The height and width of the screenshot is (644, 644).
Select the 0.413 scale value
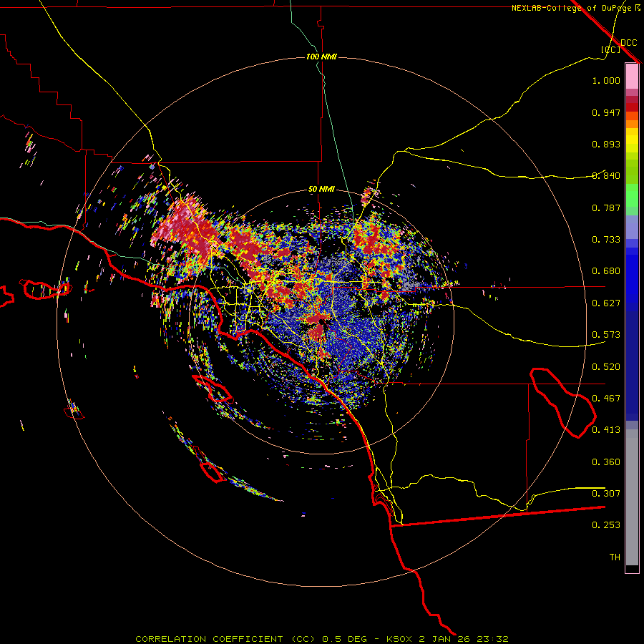606,430
